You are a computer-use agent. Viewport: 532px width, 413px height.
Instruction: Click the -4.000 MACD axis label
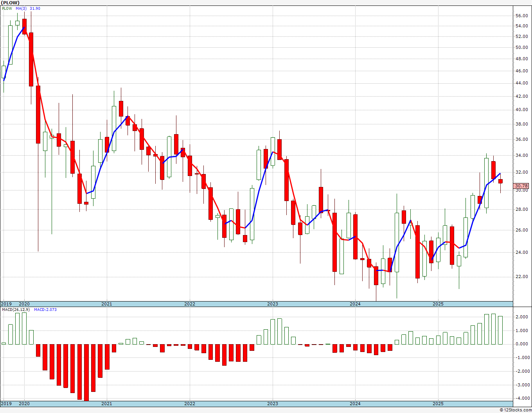(x=521, y=399)
